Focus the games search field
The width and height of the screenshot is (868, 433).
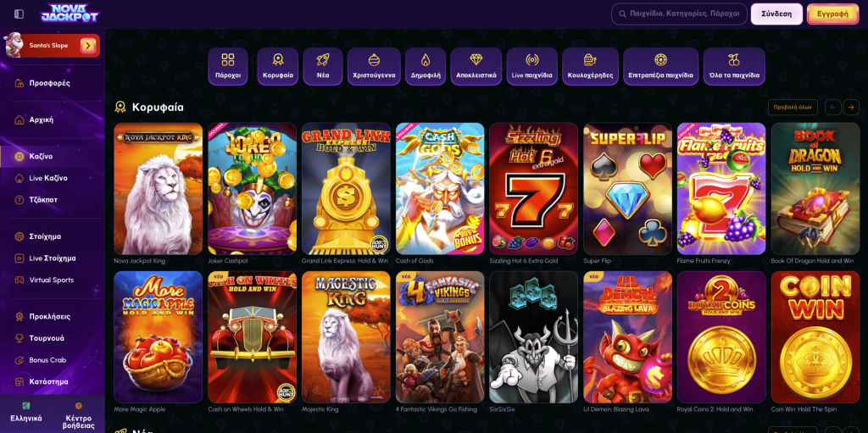pos(679,14)
